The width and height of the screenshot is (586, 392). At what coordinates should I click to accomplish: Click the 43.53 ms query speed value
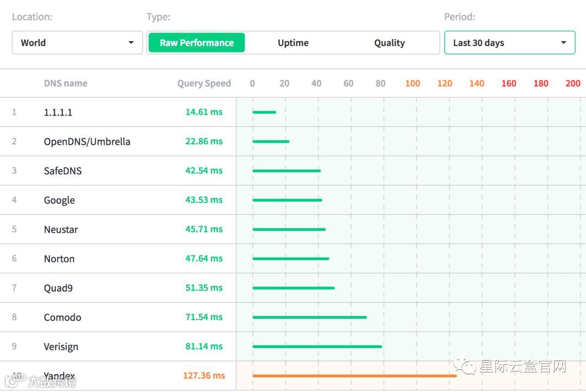pyautogui.click(x=204, y=200)
